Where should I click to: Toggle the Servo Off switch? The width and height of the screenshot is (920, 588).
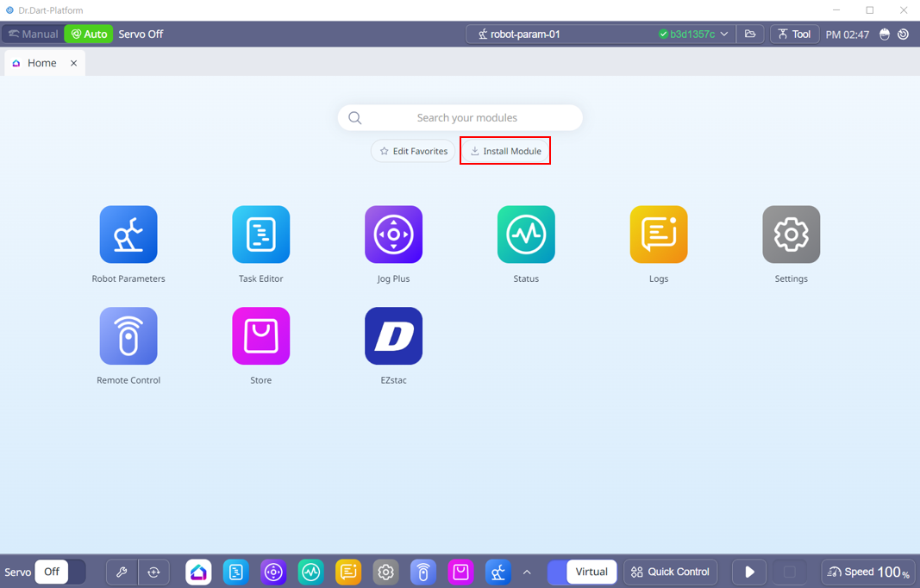click(x=60, y=572)
